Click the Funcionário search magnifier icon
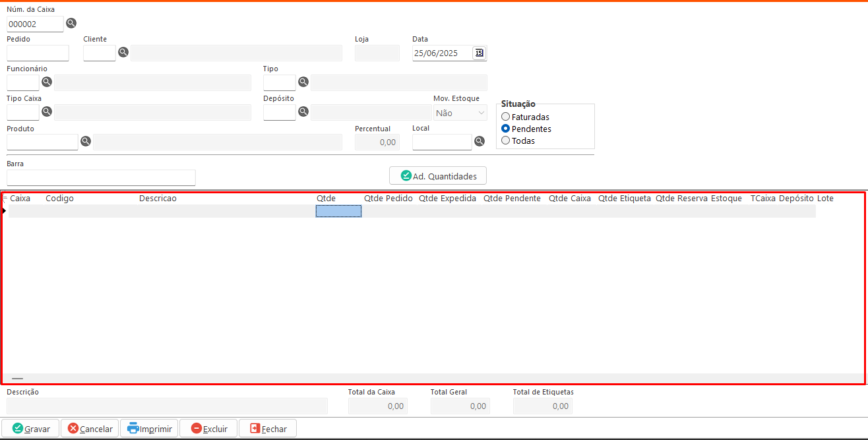Screen dimensions: 868x440 47,82
